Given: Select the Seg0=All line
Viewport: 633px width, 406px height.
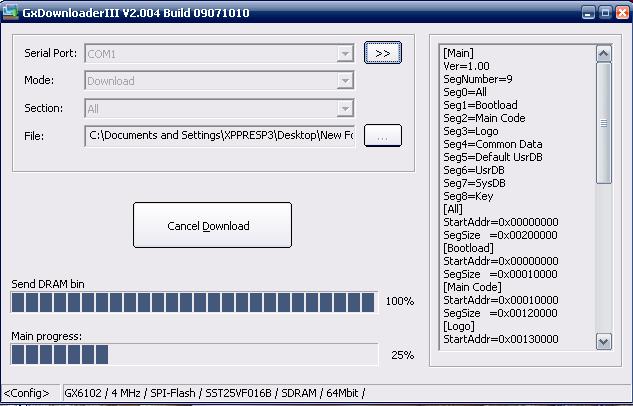Looking at the screenshot, I should (465, 92).
